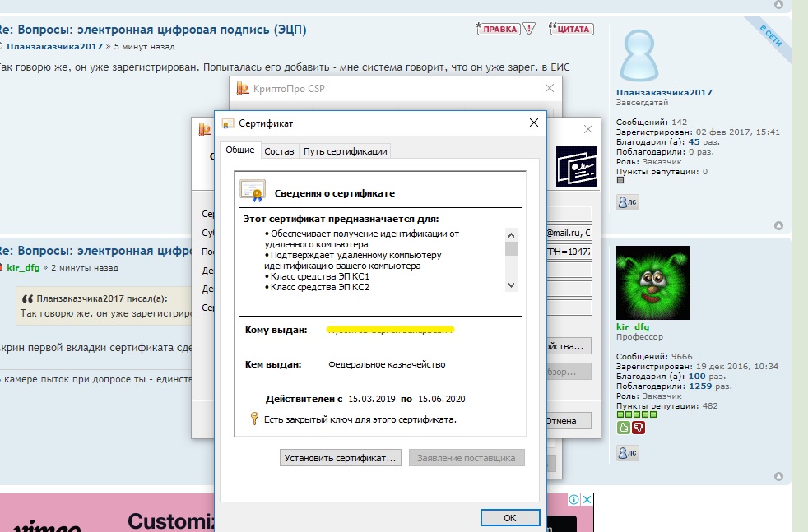Image resolution: width=808 pixels, height=532 pixels.
Task: Click the thumbs-up reputation icon for kir_dfg
Action: click(623, 428)
